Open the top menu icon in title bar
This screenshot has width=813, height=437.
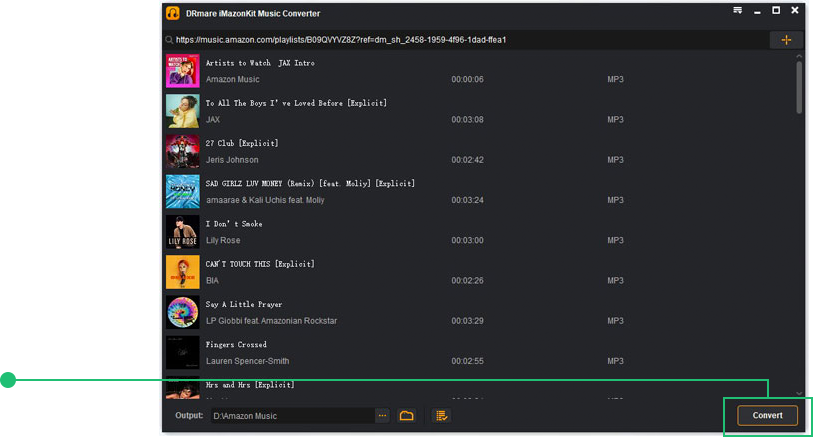pyautogui.click(x=737, y=10)
